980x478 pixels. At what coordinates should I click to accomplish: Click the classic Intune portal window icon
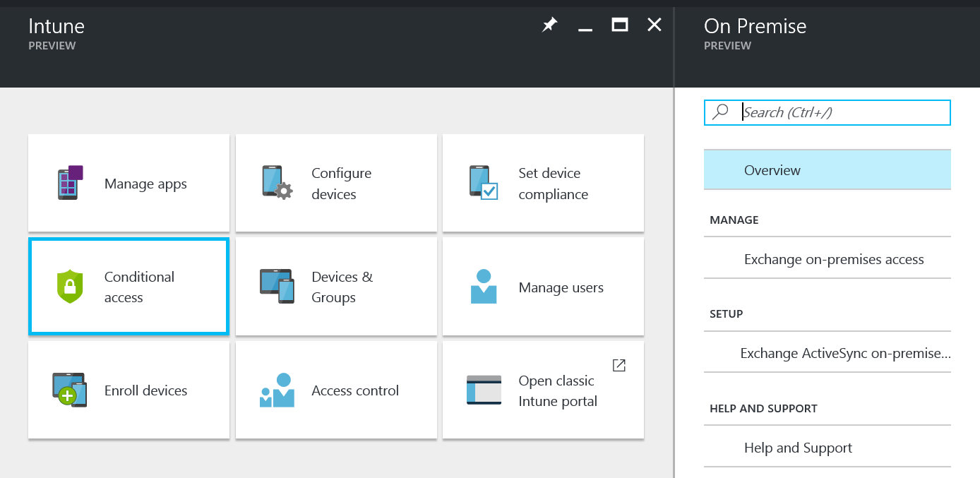[x=484, y=390]
